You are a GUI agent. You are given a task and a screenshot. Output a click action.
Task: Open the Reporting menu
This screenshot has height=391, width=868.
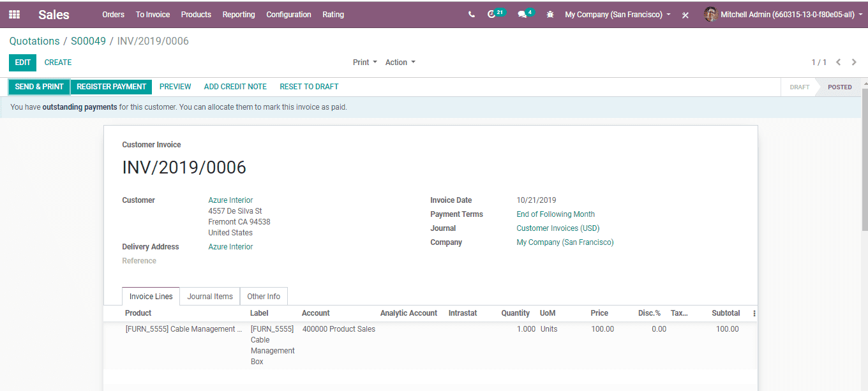(239, 14)
